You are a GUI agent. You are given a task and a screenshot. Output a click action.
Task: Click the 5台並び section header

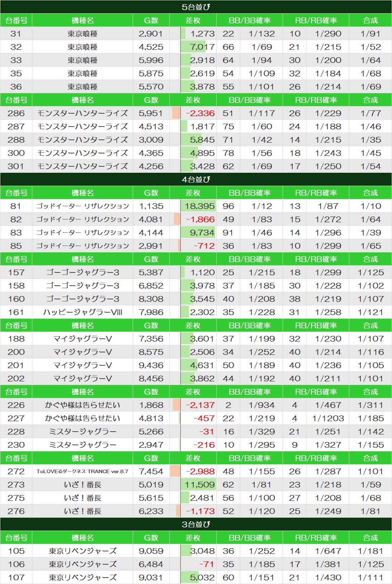[196, 7]
